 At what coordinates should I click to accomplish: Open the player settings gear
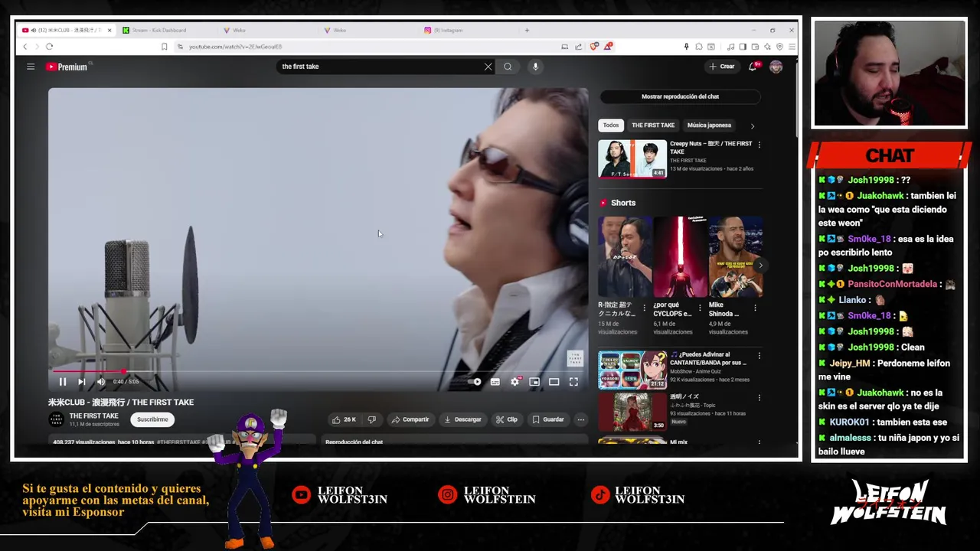(x=514, y=382)
